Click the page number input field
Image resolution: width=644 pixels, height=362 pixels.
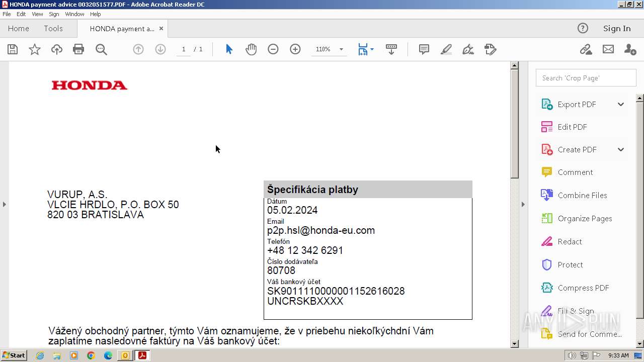pyautogui.click(x=184, y=49)
